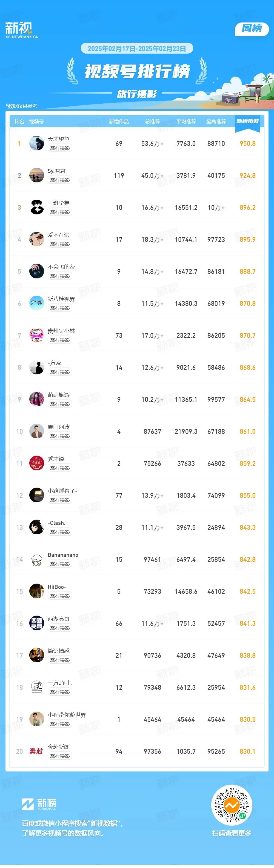
Task: Open 三班学弟 cartoon avatar
Action: click(x=37, y=207)
